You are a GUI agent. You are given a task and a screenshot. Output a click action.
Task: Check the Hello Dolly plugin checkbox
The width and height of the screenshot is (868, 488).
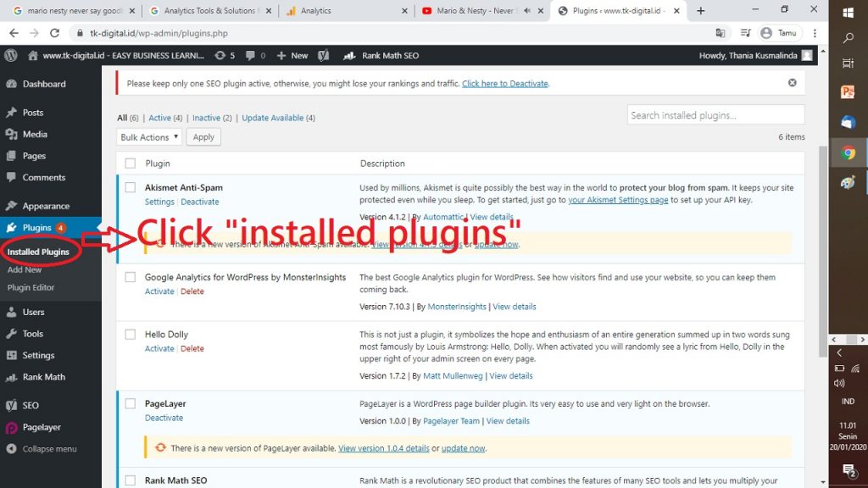coord(130,335)
